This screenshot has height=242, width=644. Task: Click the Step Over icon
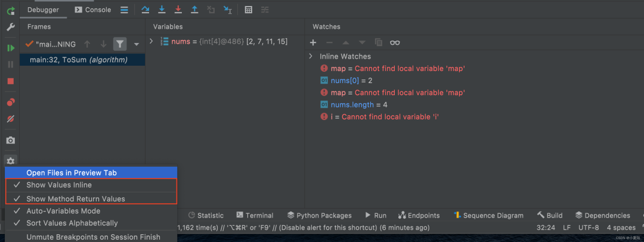click(x=145, y=10)
